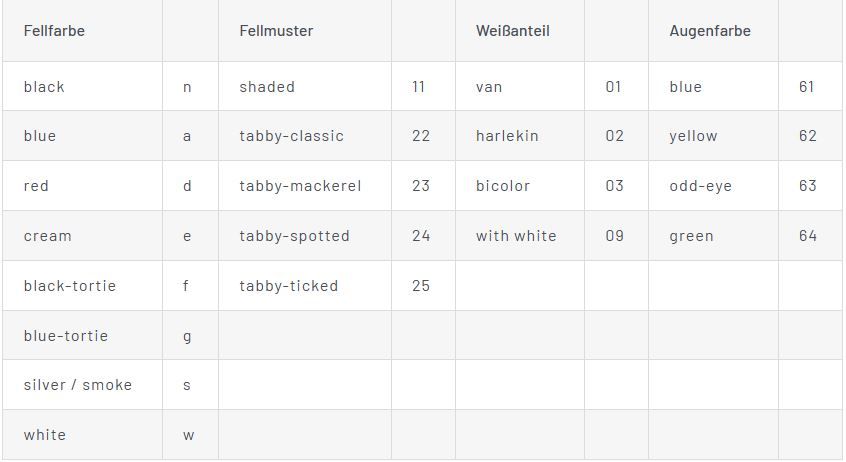Select the tabby-mackerel cell
Screen dimensions: 846x462
(300, 186)
